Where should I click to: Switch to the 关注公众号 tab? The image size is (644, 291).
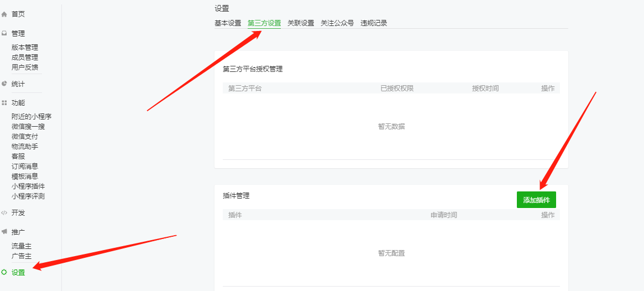(x=337, y=23)
